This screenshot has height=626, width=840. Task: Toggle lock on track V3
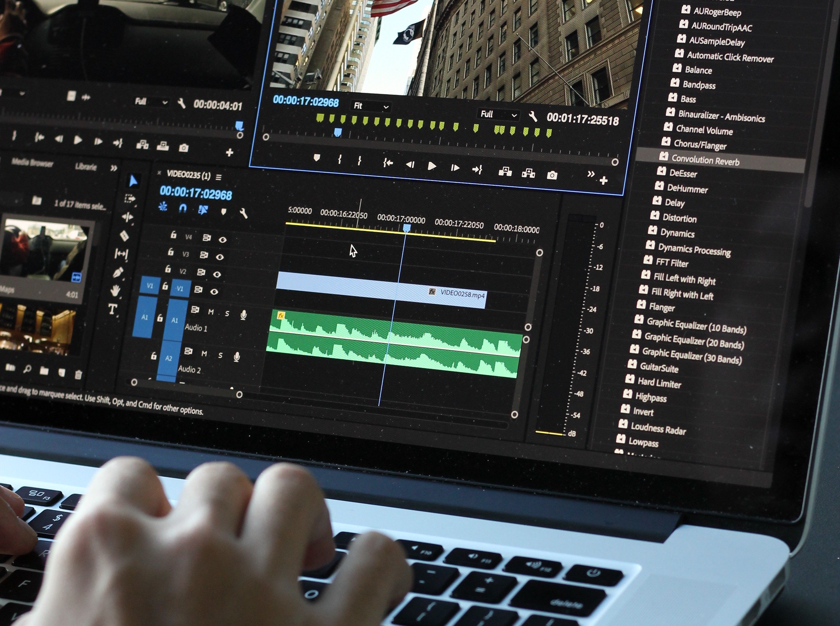(x=171, y=252)
